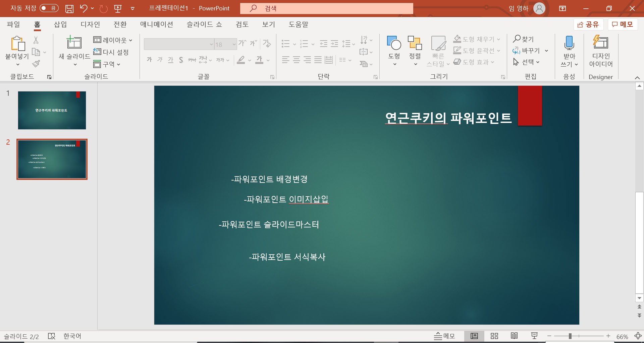
Task: Open the Arrange (정렬) icon
Action: click(415, 43)
